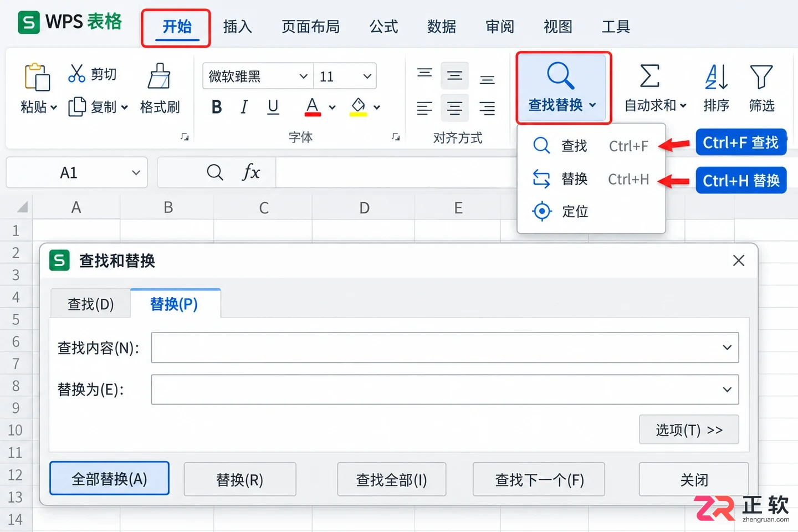Apply the yellow fill color bucket

359,106
